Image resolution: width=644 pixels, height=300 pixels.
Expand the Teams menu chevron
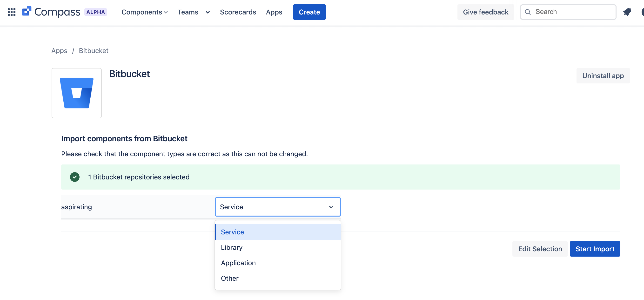[208, 12]
